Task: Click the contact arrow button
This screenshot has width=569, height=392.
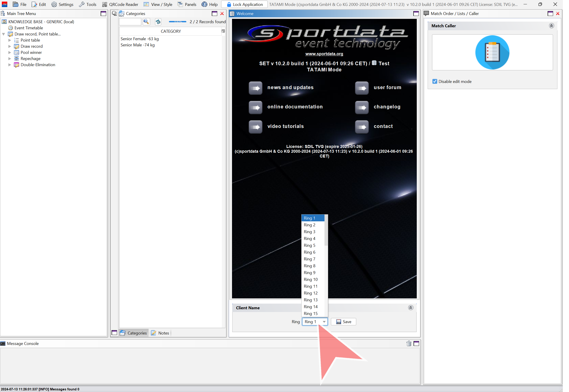Action: (362, 127)
